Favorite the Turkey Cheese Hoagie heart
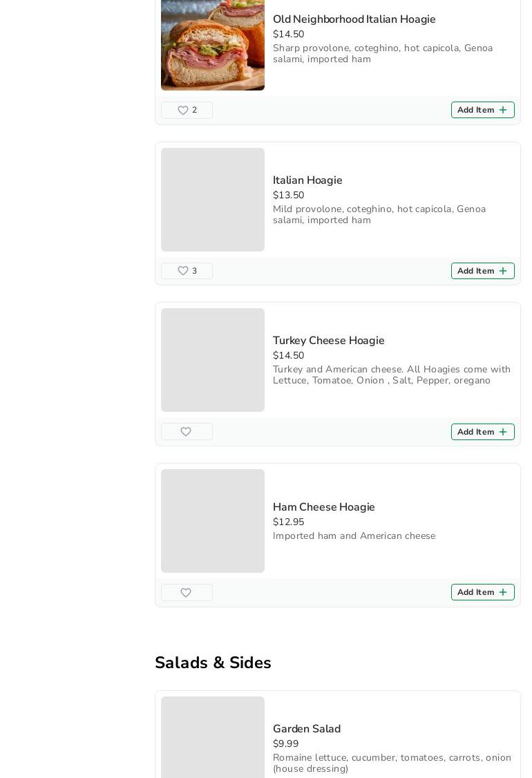 (187, 432)
